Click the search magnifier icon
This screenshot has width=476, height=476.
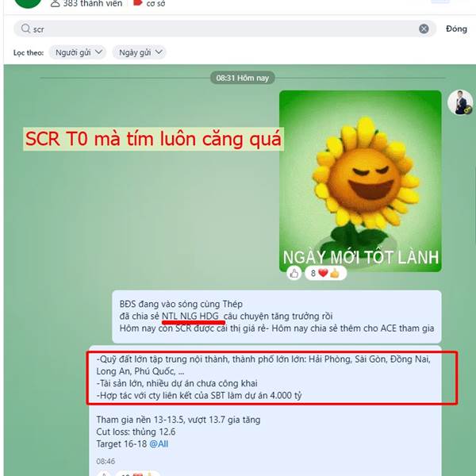click(x=25, y=29)
